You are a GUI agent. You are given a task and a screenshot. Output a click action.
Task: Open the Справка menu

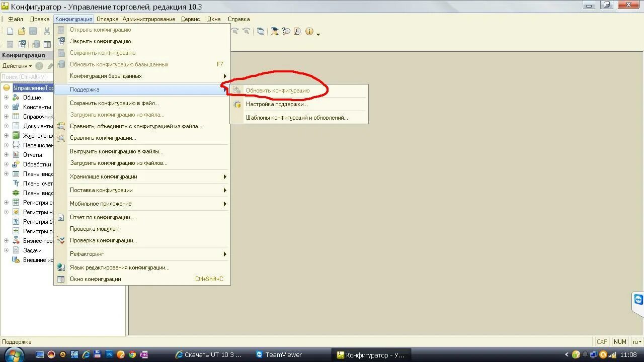[x=238, y=19]
